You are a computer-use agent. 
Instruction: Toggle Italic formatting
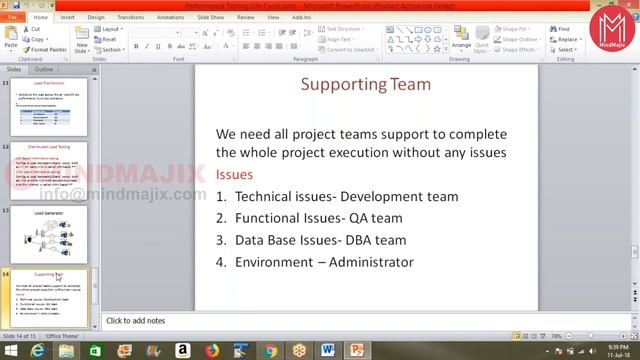click(x=147, y=46)
